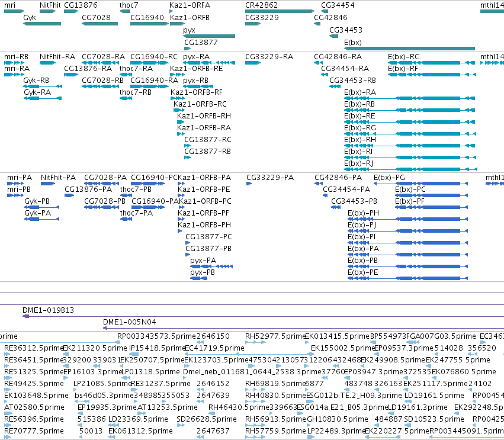Select the E(bx)-RG transcript label
This screenshot has height=440, width=504.
pos(360,128)
